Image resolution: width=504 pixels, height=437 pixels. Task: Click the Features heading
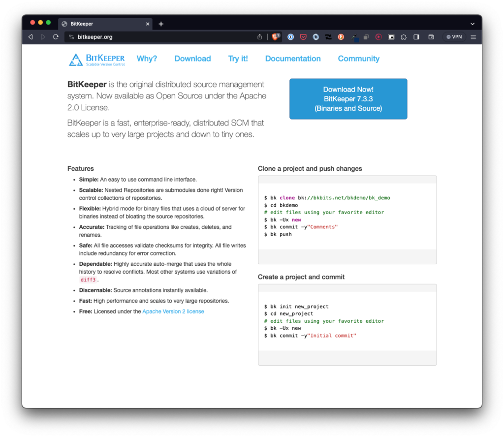[80, 168]
